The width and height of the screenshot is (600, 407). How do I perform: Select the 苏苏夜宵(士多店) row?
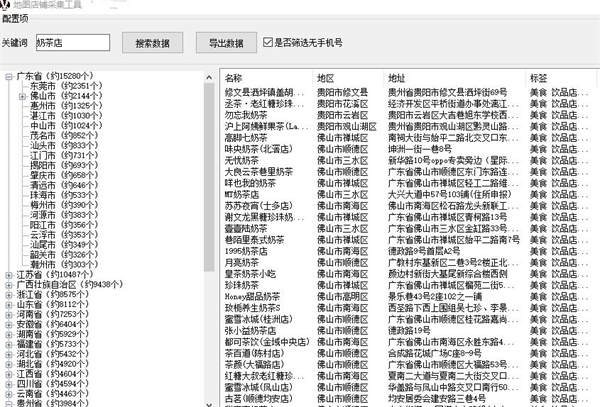[x=408, y=206]
